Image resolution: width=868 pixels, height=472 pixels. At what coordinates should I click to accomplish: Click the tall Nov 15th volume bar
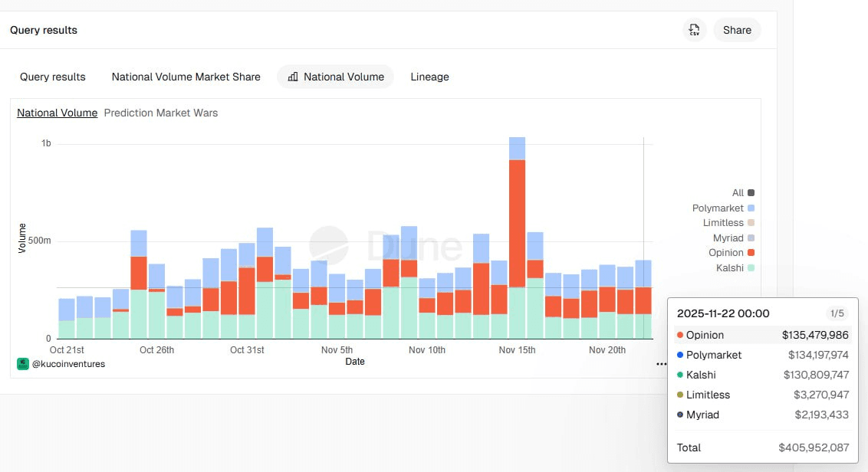pyautogui.click(x=517, y=230)
